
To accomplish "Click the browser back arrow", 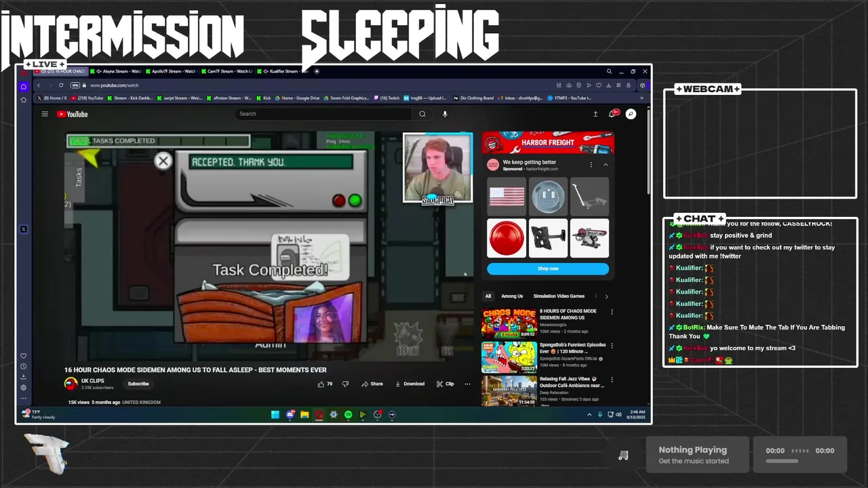I will point(39,85).
